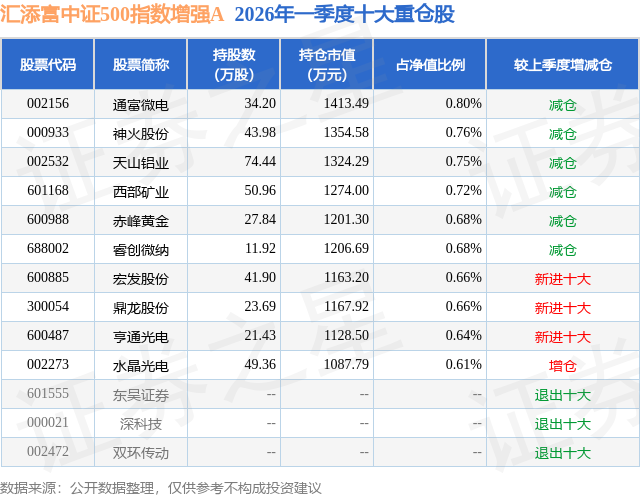The image size is (640, 497).
Task: Click stock name 深科技
Action: pos(141,424)
